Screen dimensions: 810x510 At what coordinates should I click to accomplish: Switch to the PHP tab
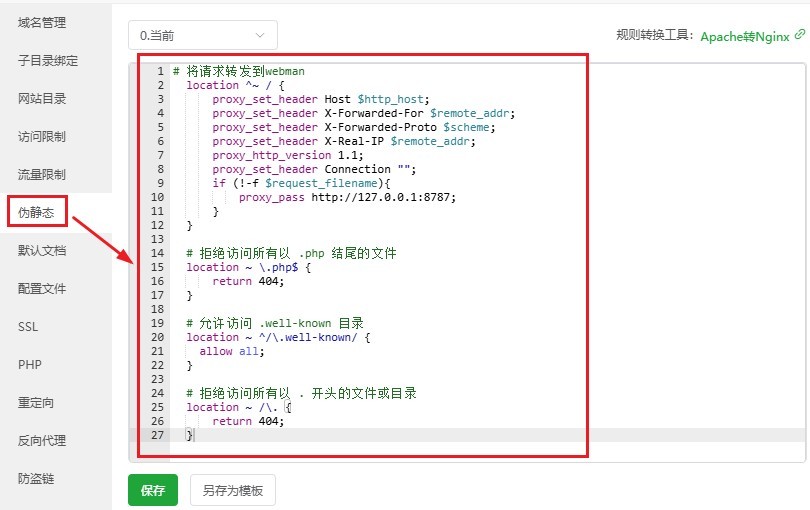pos(29,365)
